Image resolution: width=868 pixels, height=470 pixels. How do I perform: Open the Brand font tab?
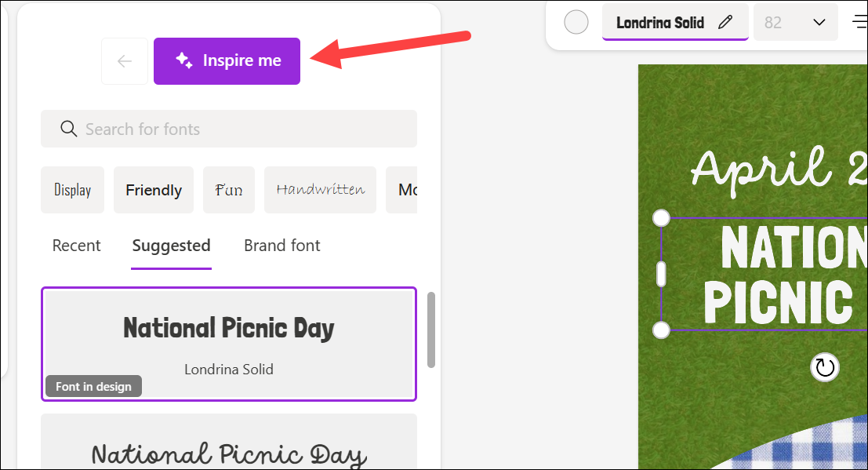pyautogui.click(x=281, y=246)
